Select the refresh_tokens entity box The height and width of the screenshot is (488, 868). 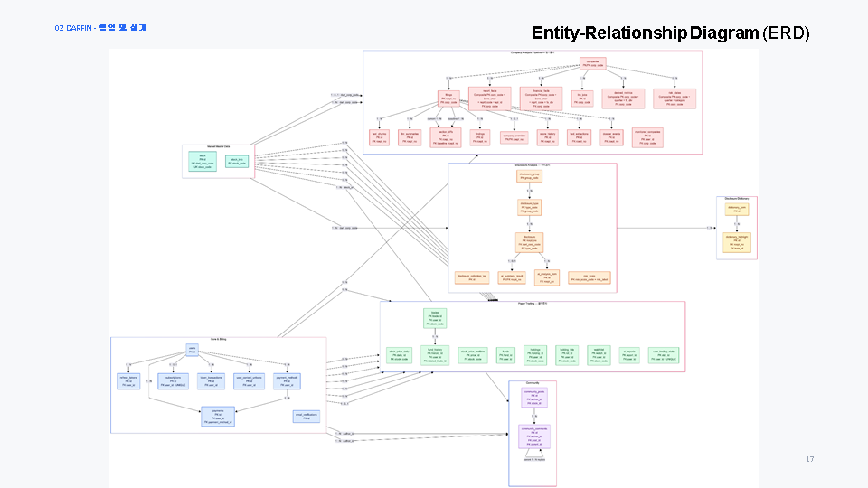[128, 381]
